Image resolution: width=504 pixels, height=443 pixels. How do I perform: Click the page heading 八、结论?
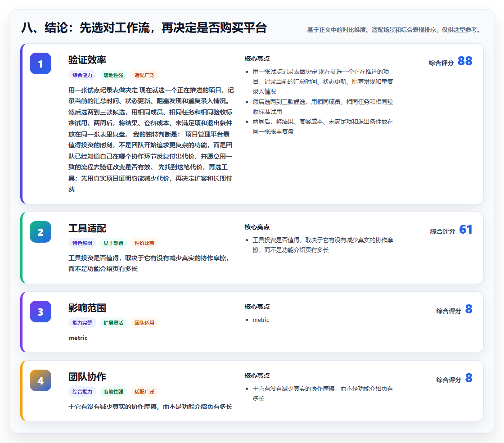[144, 27]
